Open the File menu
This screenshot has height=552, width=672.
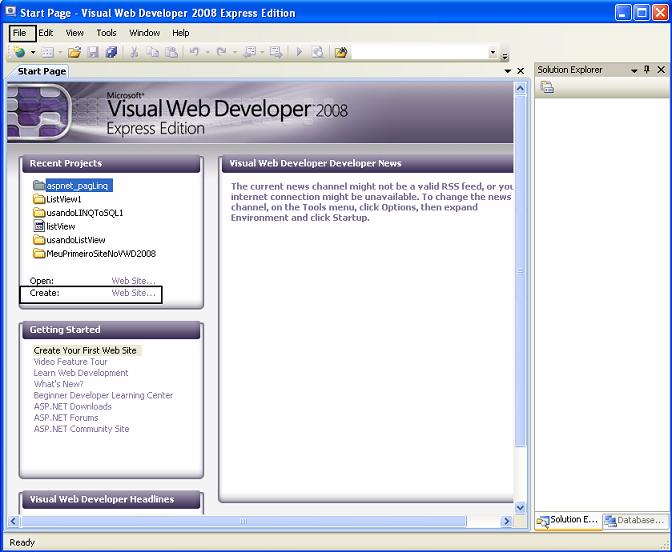point(19,33)
